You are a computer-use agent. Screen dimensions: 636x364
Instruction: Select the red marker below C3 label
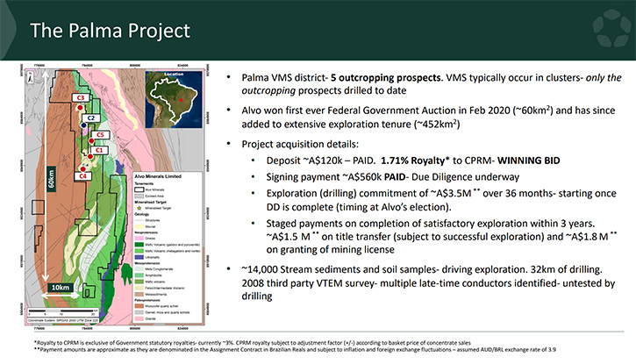click(81, 107)
